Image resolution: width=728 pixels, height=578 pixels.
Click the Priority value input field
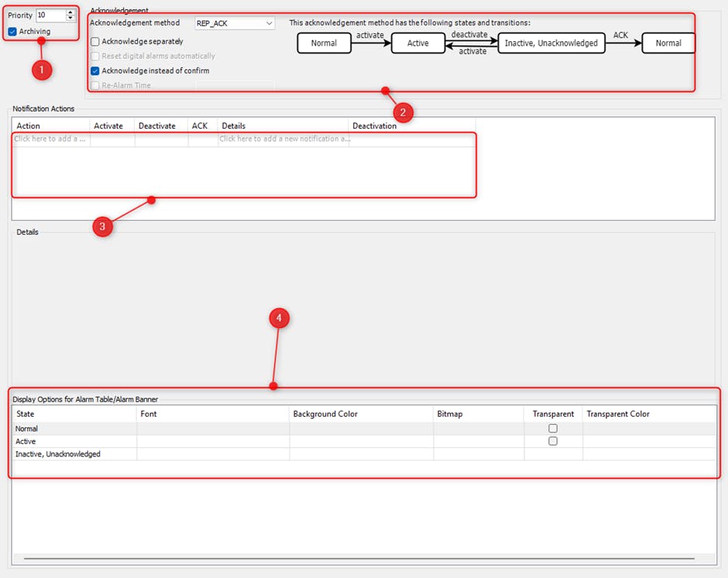50,15
